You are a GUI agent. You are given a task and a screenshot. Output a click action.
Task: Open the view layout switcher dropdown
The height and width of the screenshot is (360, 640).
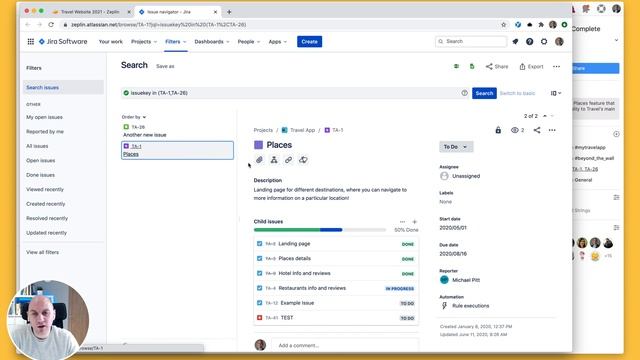556,93
